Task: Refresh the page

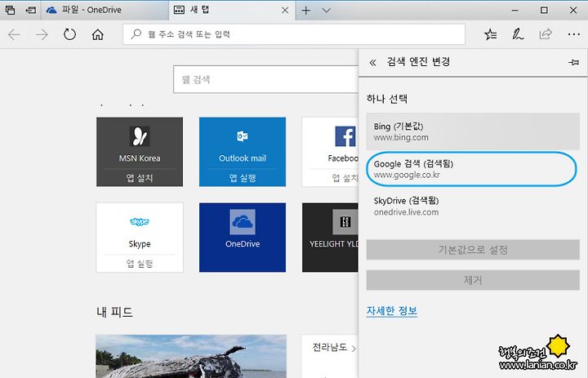Action: [x=69, y=34]
